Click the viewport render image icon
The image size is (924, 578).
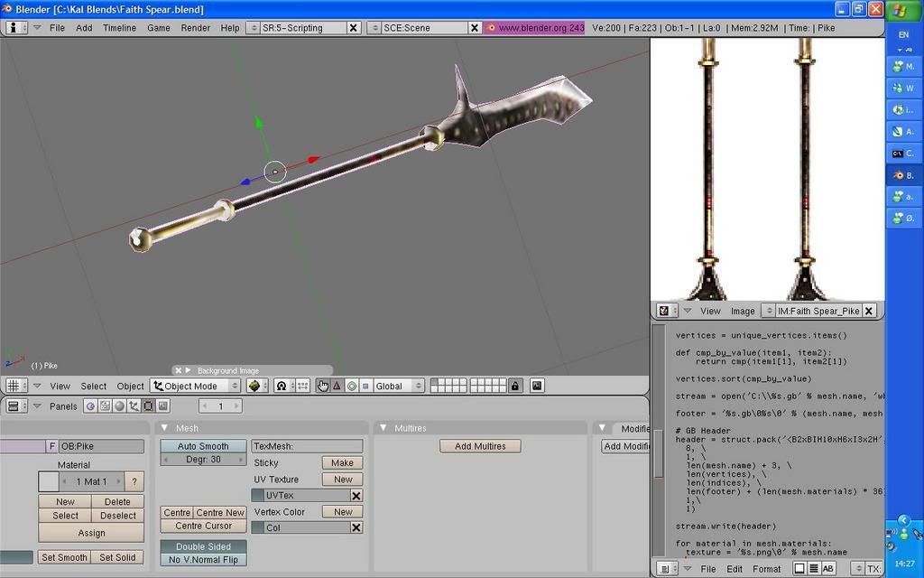click(537, 386)
